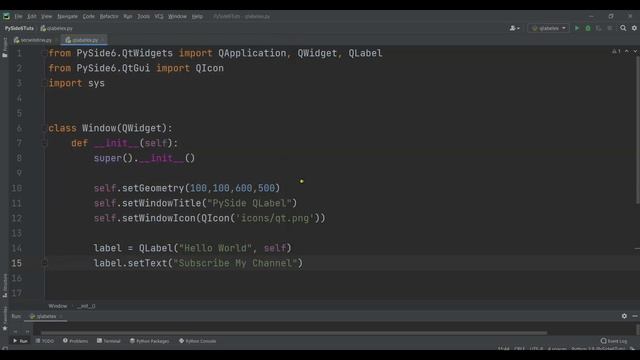Image resolution: width=640 pixels, height=360 pixels.
Task: Click on setGeometry method call
Action: [x=153, y=188]
